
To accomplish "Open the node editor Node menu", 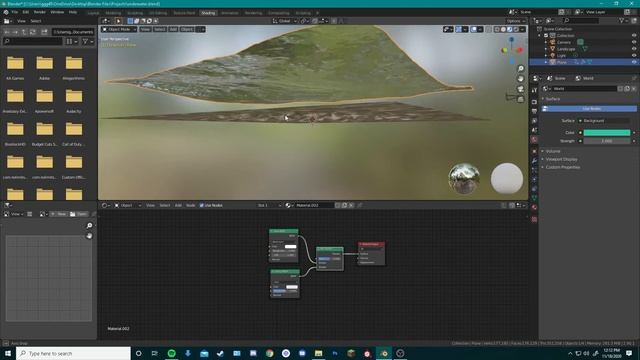I will (x=191, y=205).
